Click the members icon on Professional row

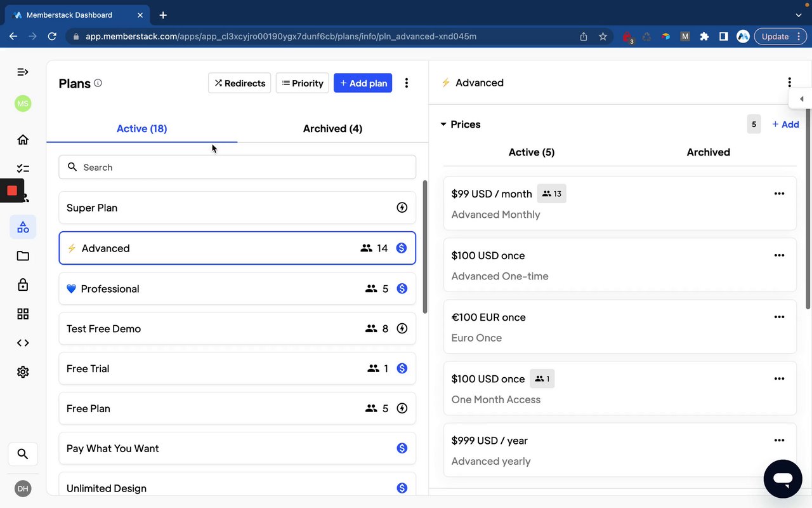click(371, 288)
